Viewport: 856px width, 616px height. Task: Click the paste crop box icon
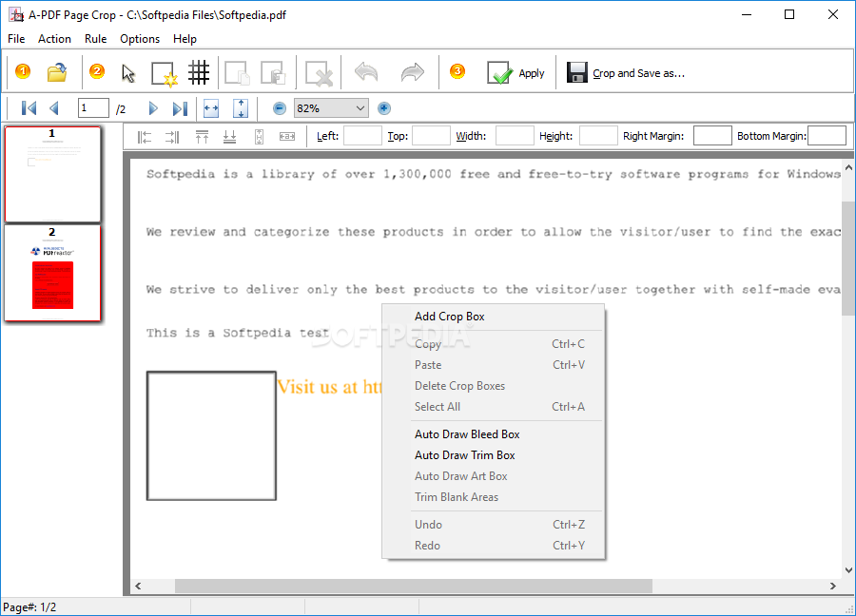click(x=273, y=72)
